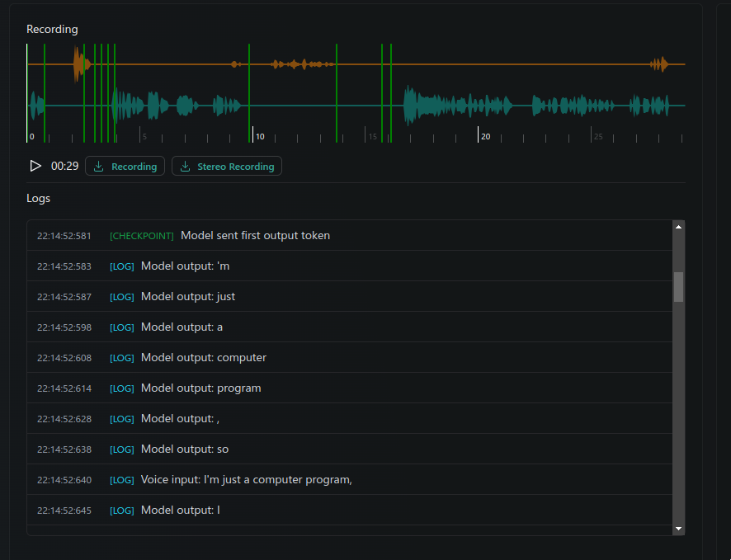Select log 'Model output: just'
Viewport: 731px width, 560px height.
coord(350,296)
